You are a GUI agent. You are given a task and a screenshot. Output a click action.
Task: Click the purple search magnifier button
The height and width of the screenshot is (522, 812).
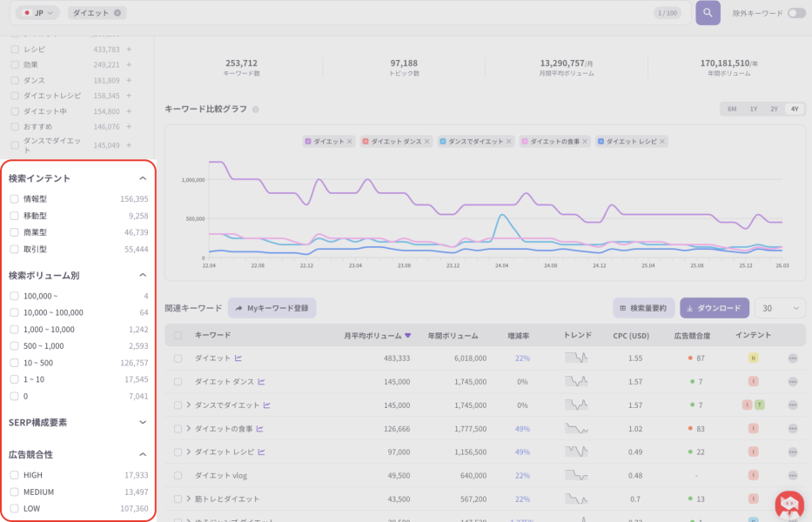click(708, 13)
